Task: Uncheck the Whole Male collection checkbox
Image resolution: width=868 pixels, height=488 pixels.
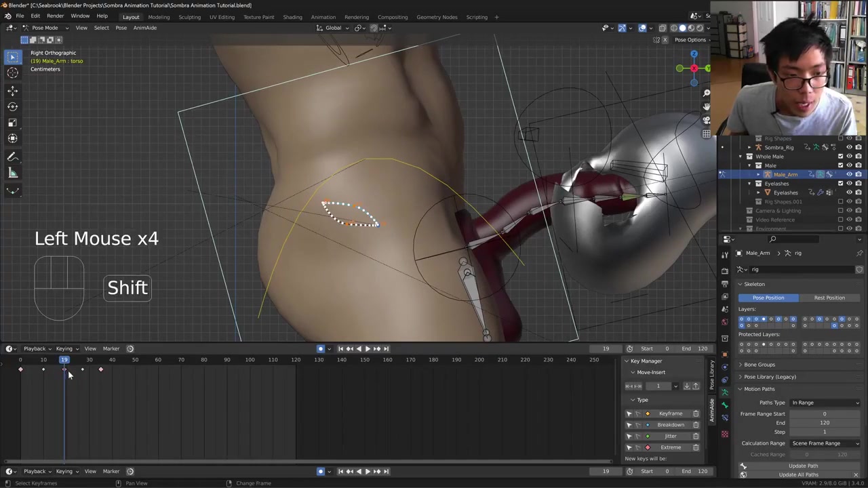Action: [x=840, y=157]
